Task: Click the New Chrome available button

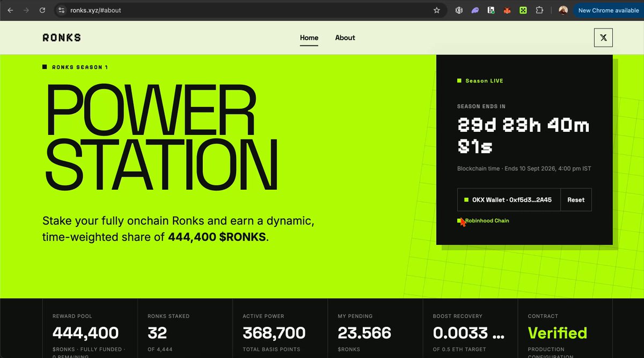Action: coord(609,10)
